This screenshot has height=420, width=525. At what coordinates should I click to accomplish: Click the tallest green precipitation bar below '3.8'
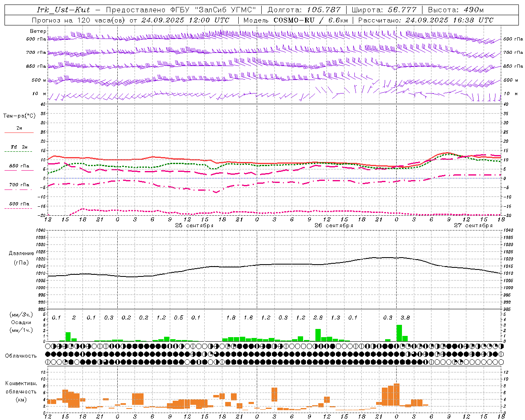click(x=399, y=333)
